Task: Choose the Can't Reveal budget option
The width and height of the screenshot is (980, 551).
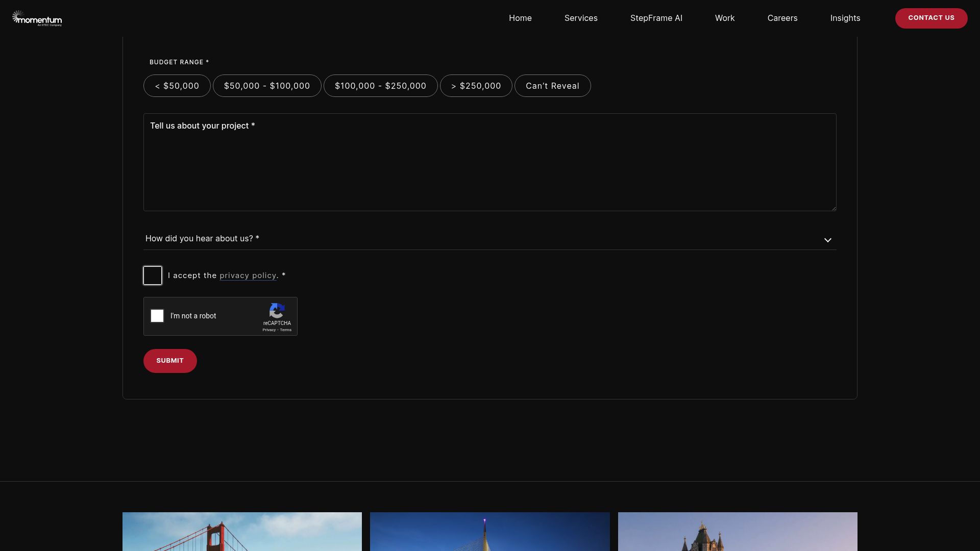Action: [552, 86]
